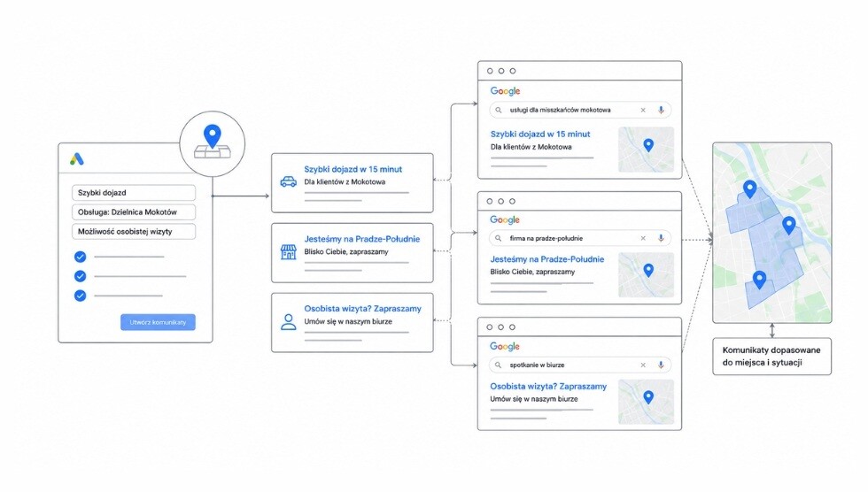Click search icon in 'usługi dla mieszkańców mokotowa' box
The width and height of the screenshot is (868, 492).
tap(498, 110)
